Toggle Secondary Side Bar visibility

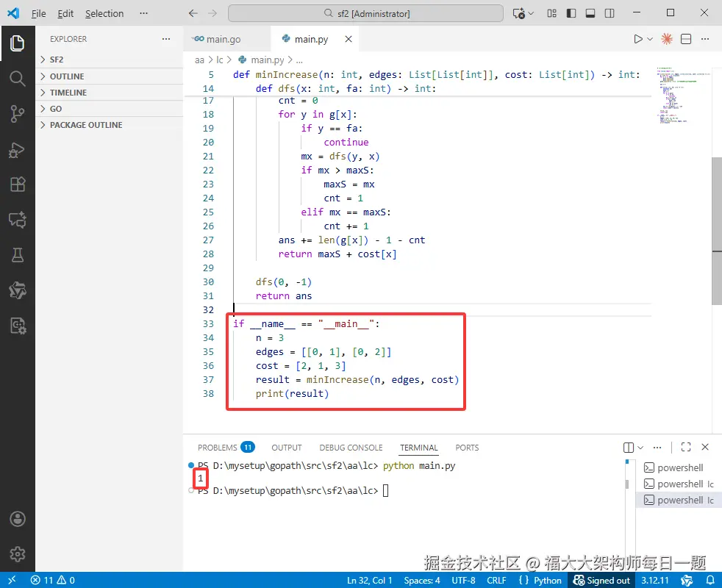610,13
